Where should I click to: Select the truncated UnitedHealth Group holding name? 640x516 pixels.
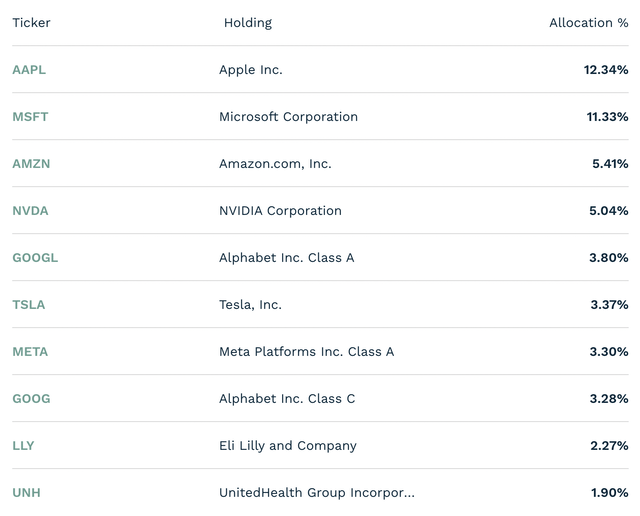(317, 493)
